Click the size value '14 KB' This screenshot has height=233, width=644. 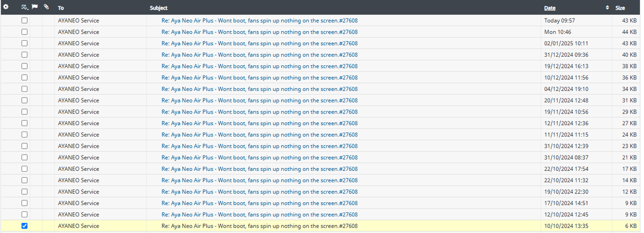(629, 180)
